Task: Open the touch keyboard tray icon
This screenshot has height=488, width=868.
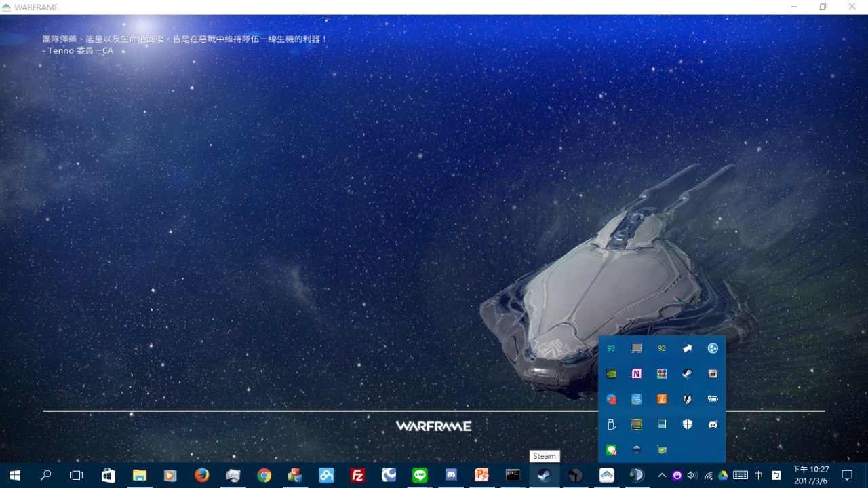Action: point(741,476)
